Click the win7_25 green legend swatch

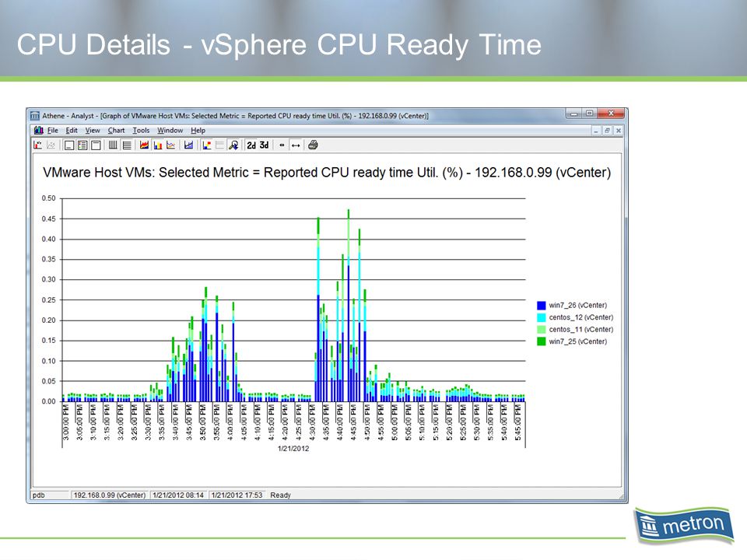point(542,341)
